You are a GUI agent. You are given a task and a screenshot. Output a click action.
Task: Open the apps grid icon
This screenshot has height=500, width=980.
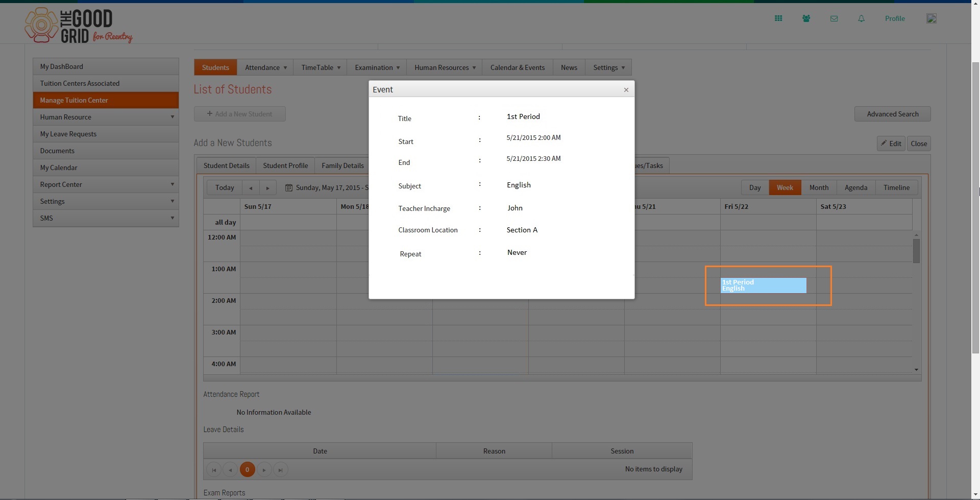[x=778, y=18]
